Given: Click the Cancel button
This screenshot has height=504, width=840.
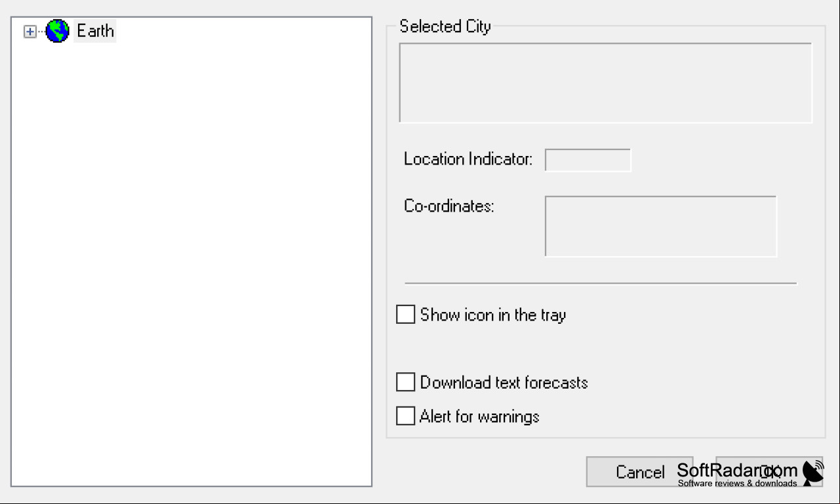Looking at the screenshot, I should click(x=639, y=472).
